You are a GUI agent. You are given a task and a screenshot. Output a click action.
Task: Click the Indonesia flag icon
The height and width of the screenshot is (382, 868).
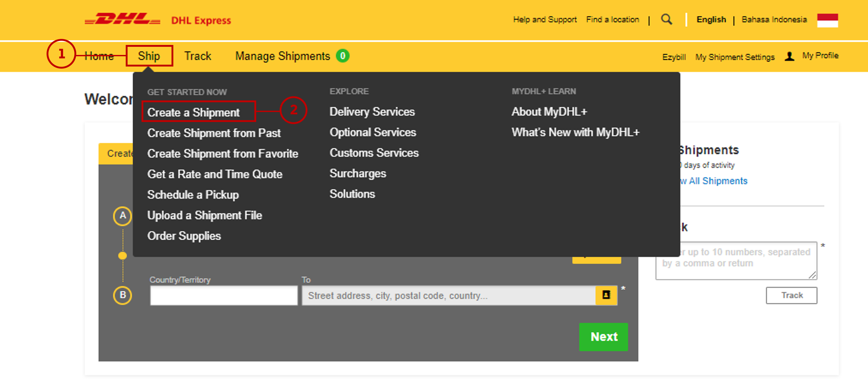point(827,20)
